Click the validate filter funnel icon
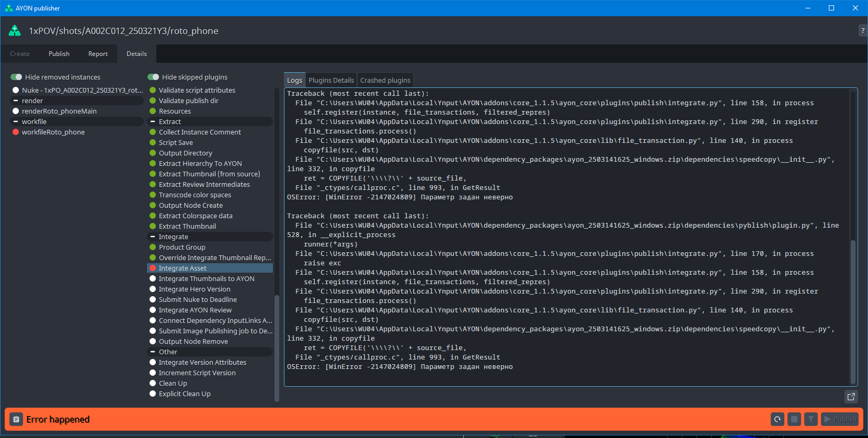The height and width of the screenshot is (438, 868). click(811, 419)
